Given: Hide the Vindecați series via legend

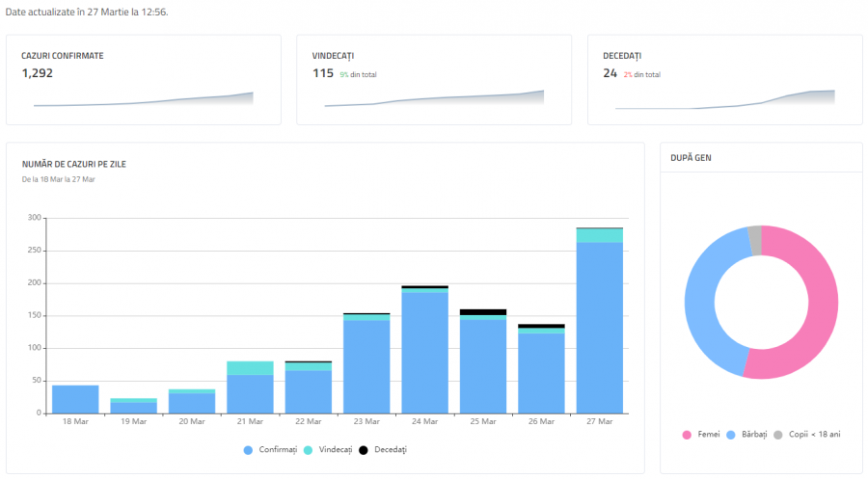Looking at the screenshot, I should click(x=329, y=450).
